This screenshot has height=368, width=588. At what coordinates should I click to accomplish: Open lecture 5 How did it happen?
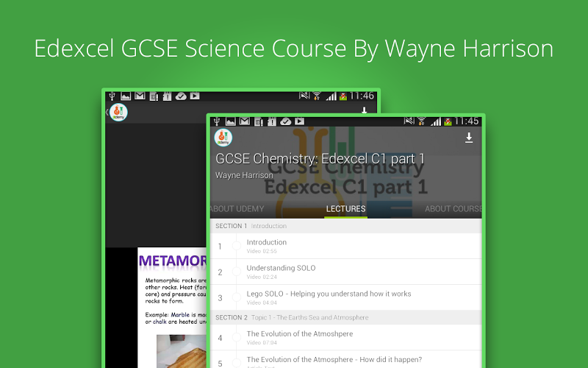tap(345, 360)
